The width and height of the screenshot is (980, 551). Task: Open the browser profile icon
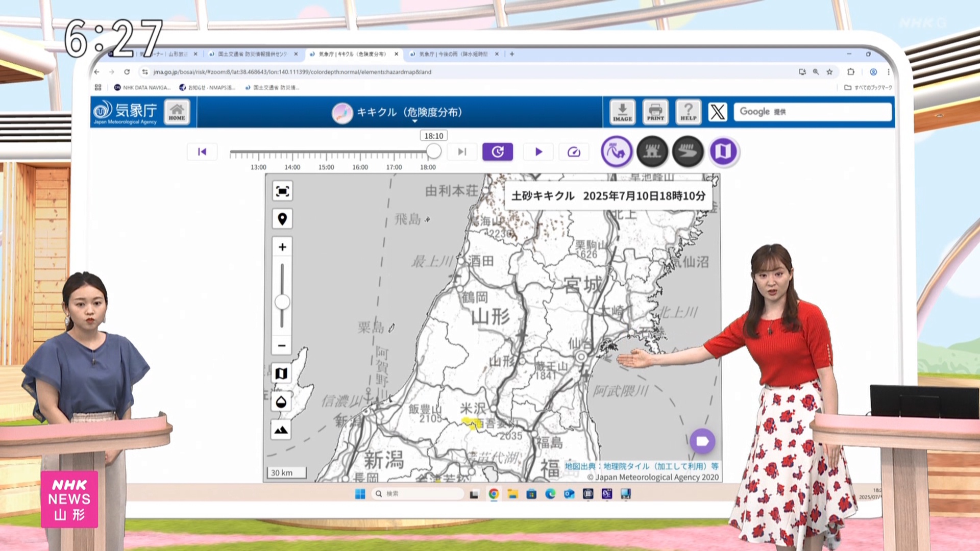click(x=873, y=72)
